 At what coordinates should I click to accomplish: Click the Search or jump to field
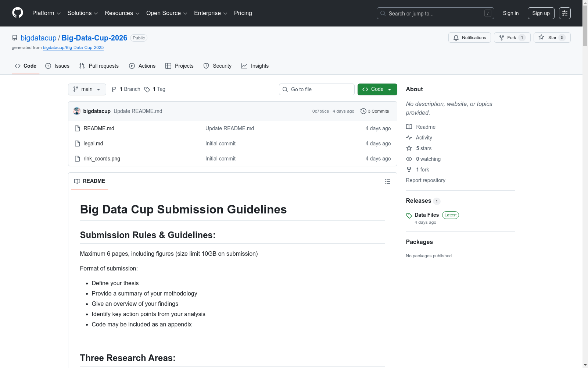(x=435, y=13)
